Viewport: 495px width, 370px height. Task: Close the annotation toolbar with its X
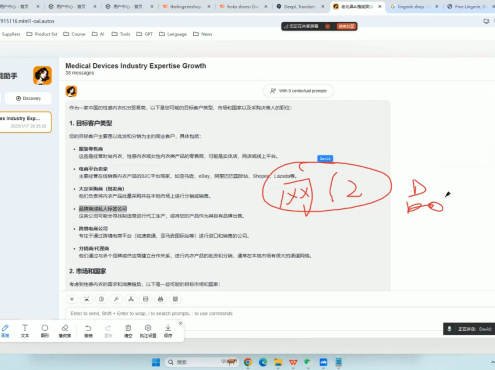[x=180, y=323]
